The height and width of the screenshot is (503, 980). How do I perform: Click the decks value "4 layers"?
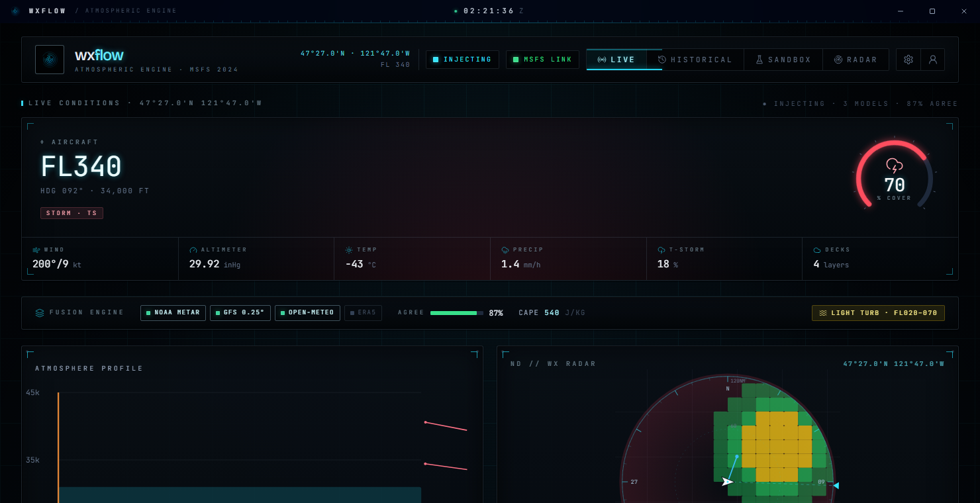831,264
